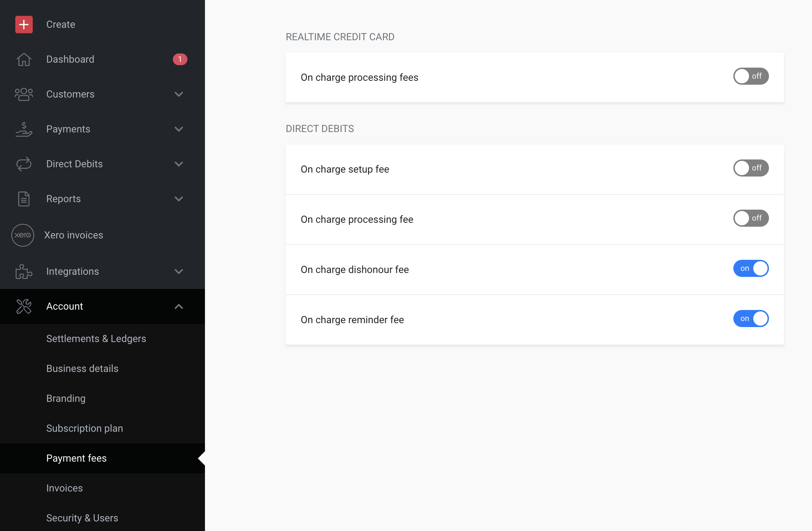Open the Branding page
Viewport: 812px width, 531px height.
tap(66, 399)
